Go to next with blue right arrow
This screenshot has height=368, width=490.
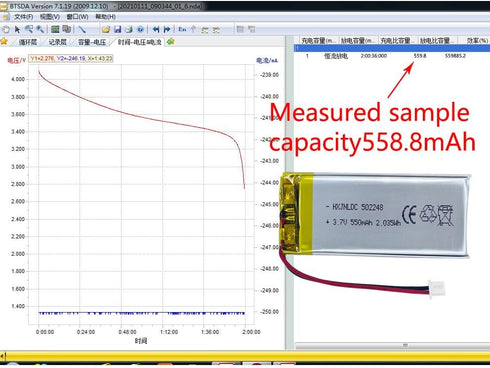click(167, 29)
